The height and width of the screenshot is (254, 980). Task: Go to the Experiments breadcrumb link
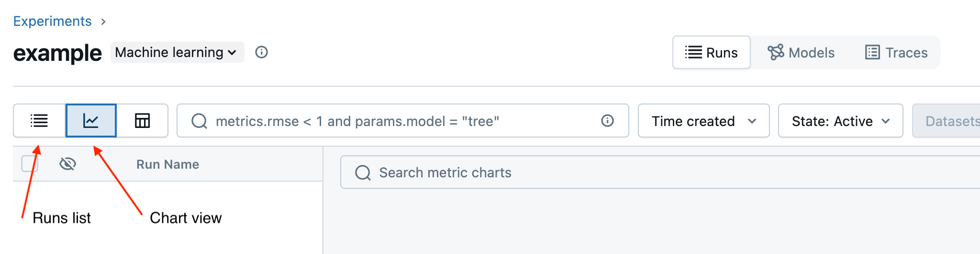click(x=52, y=21)
